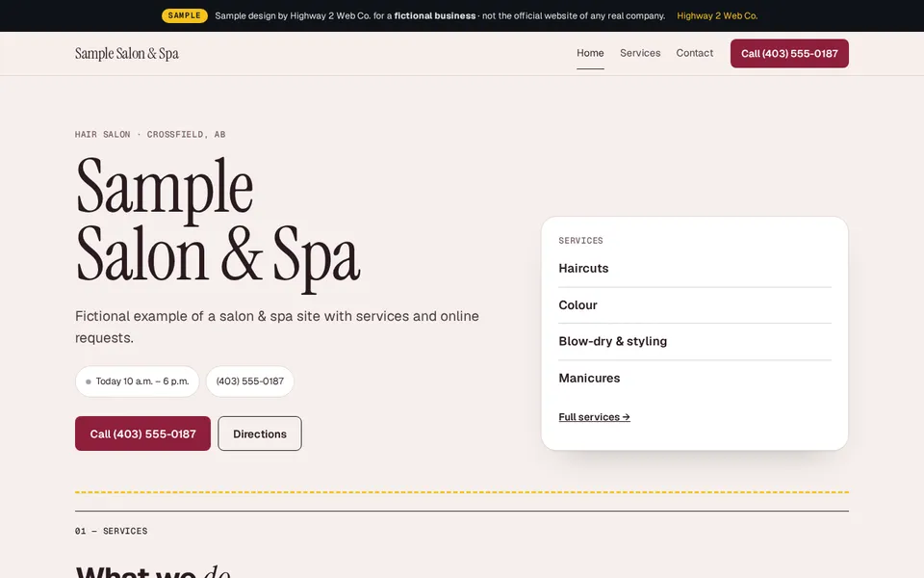Click the 01 — SERVICES section label
This screenshot has height=578, width=924.
coord(112,531)
